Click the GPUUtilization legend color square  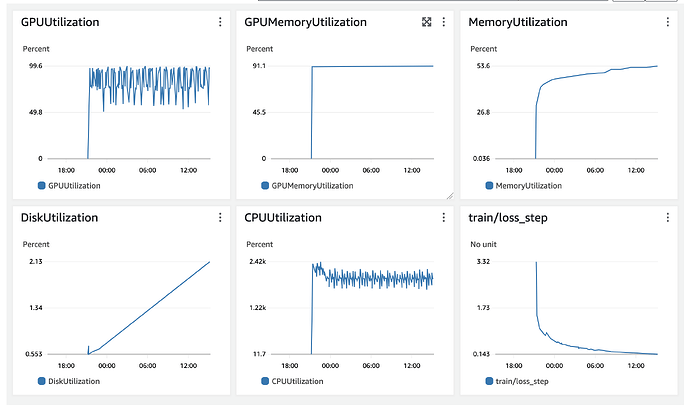26,186
